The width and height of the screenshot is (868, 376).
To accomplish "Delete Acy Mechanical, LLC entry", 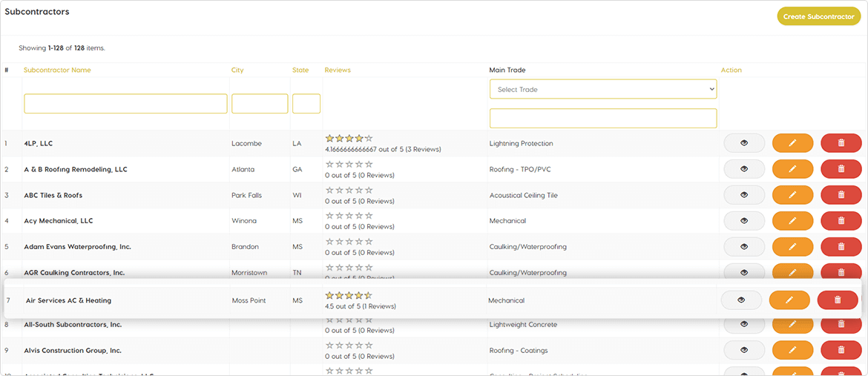I will pyautogui.click(x=841, y=220).
